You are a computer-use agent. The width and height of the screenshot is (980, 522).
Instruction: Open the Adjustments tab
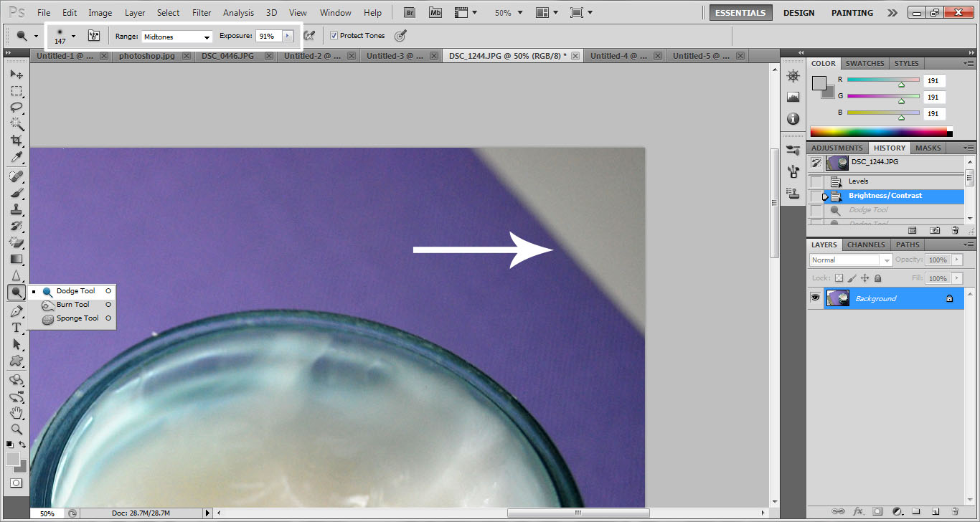837,148
